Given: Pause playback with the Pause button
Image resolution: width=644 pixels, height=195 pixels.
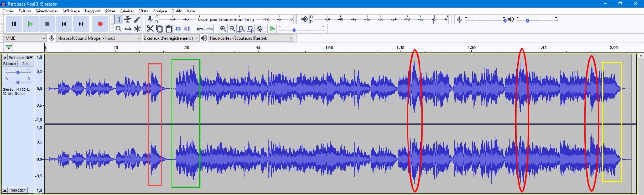Looking at the screenshot, I should 14,24.
